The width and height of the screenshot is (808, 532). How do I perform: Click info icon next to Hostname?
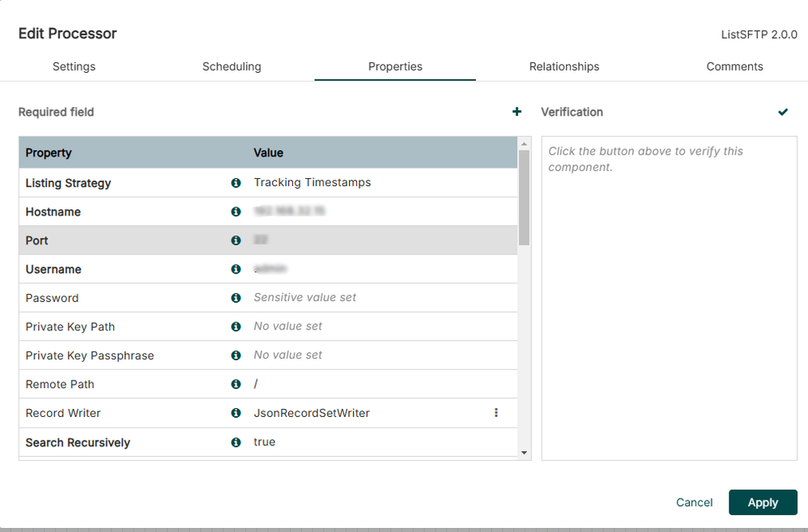coord(236,211)
